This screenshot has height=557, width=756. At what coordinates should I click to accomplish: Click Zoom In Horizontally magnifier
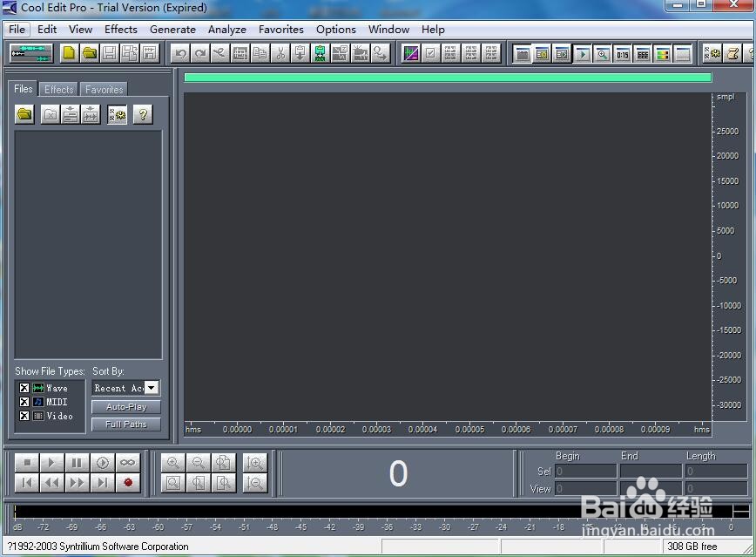point(173,462)
